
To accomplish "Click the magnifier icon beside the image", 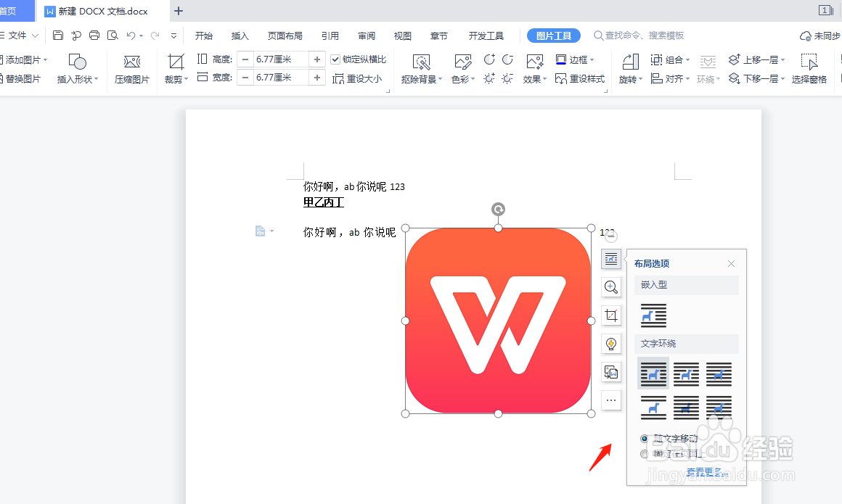I will click(x=610, y=286).
